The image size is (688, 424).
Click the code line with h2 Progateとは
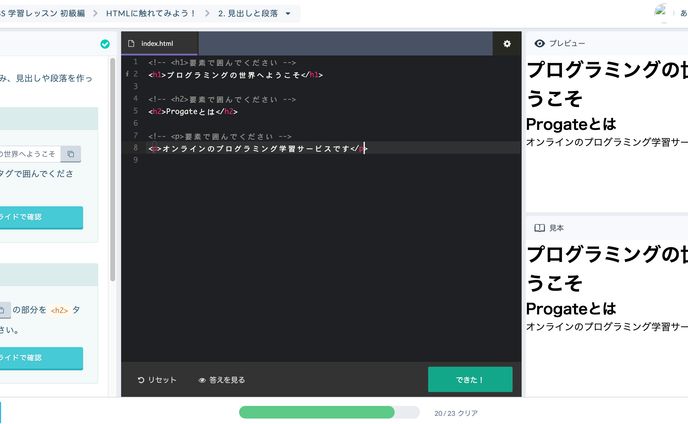(x=193, y=112)
